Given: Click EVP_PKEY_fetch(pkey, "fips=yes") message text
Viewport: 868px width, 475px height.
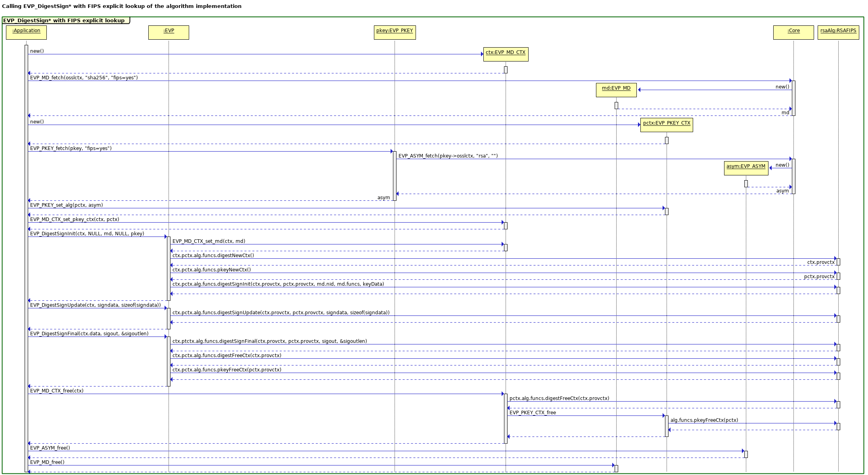Looking at the screenshot, I should [x=71, y=148].
